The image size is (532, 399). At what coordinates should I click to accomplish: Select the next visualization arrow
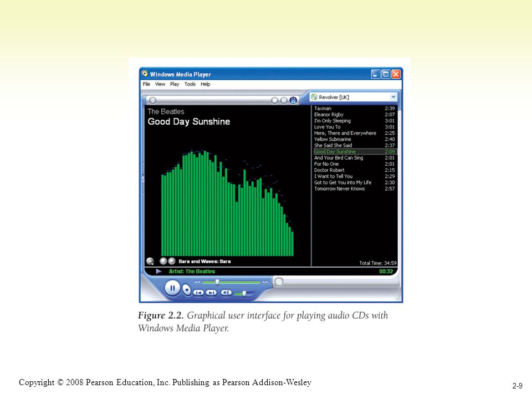pos(172,261)
